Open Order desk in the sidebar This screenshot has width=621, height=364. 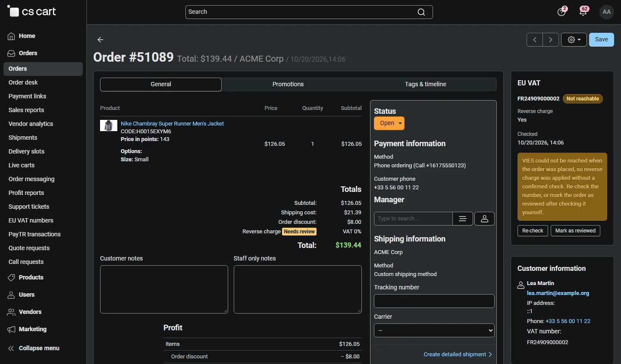(x=23, y=82)
